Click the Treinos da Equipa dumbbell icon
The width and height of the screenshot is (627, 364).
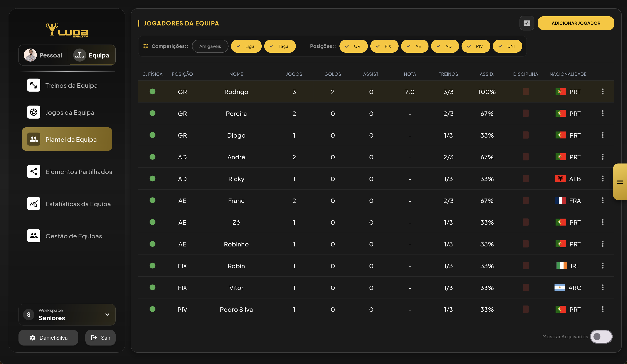(x=34, y=85)
